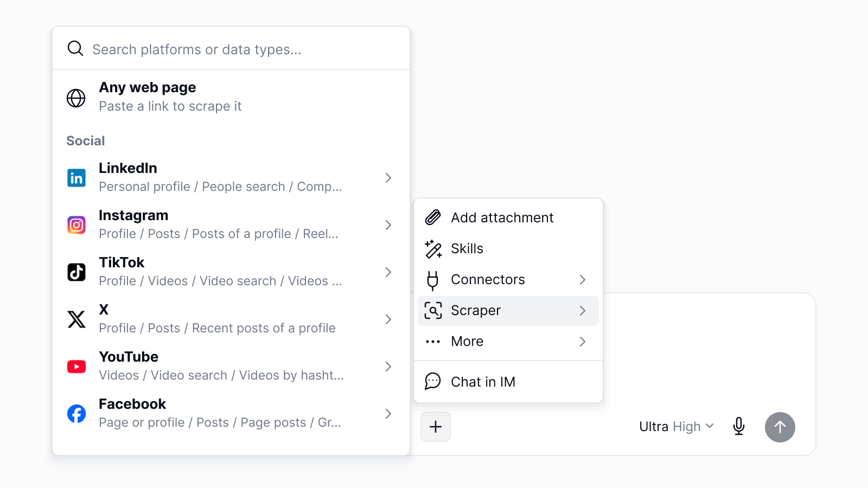Expand the LinkedIn data types chevron
Viewport: 868px width, 488px height.
(388, 178)
